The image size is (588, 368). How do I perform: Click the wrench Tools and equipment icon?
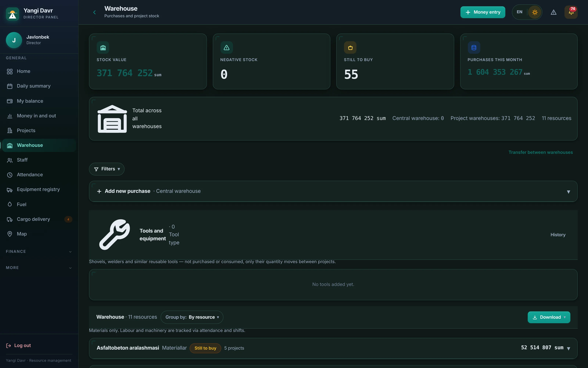114,235
